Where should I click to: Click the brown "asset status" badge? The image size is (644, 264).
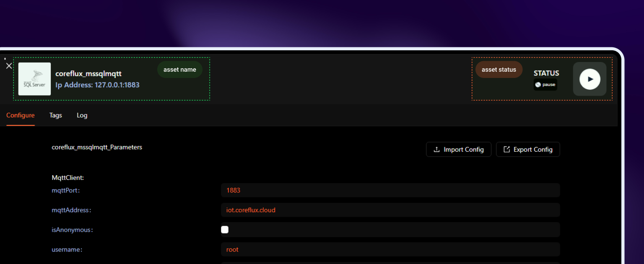499,70
